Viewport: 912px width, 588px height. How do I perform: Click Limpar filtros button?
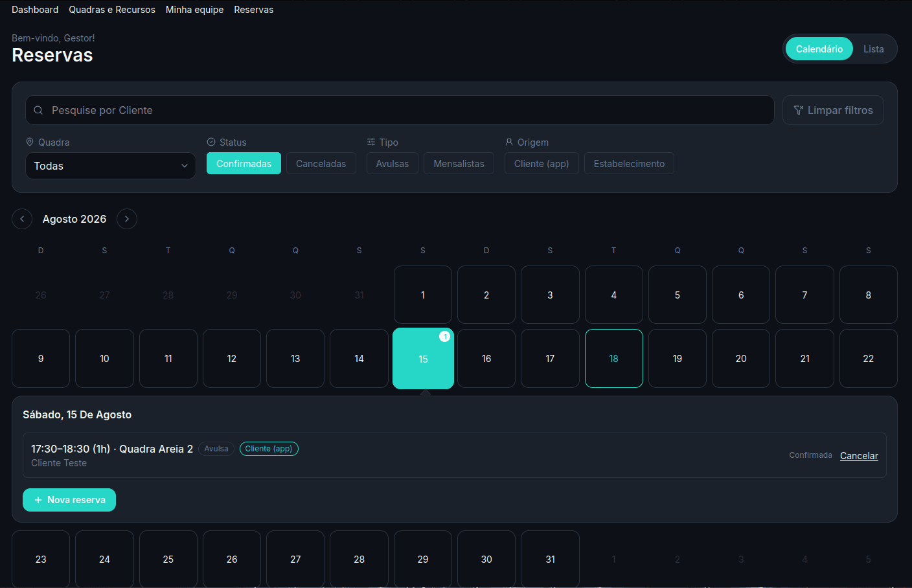click(x=833, y=110)
